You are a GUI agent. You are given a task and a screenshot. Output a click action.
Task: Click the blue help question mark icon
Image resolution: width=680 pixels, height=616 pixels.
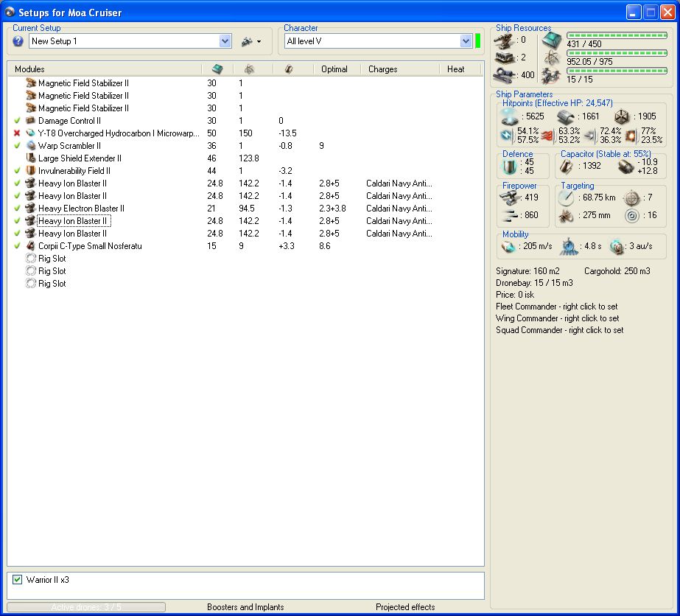coord(18,41)
